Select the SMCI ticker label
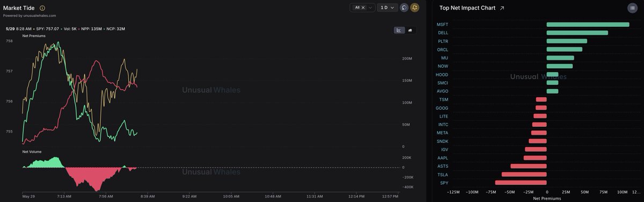 click(443, 83)
